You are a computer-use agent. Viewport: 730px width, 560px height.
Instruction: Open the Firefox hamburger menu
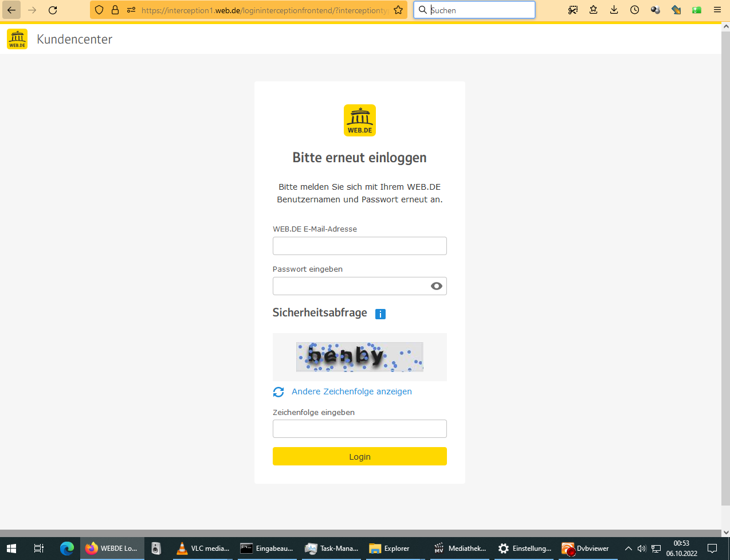[x=717, y=10]
